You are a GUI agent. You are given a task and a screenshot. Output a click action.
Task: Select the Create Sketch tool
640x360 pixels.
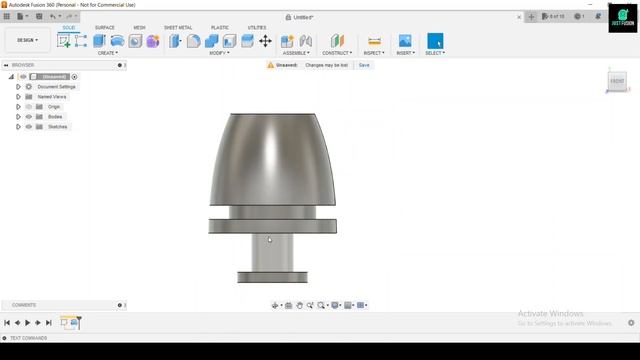click(63, 41)
